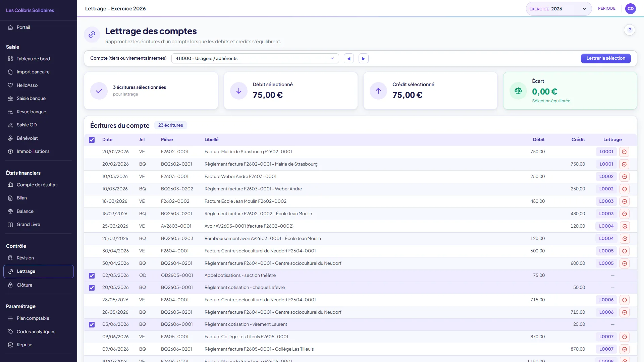Viewport: 644px width, 362px height.
Task: Remove lettrage on Règlement facture F2603-0001 Weber Andre row
Action: tap(624, 189)
